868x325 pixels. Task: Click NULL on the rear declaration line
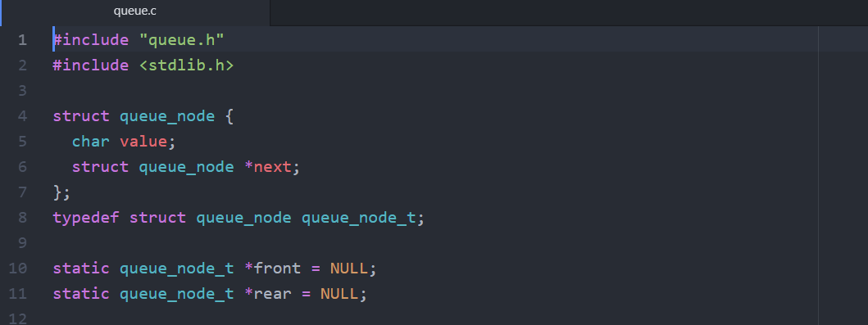tap(339, 294)
